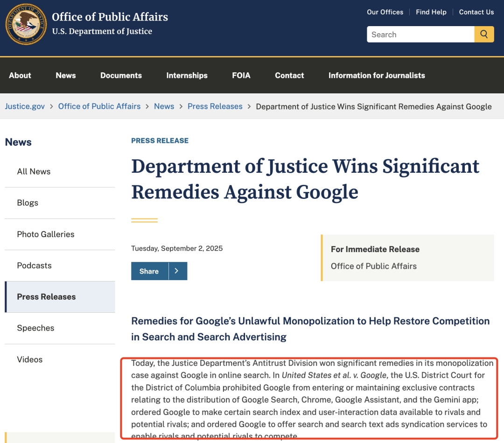Open the About menu item

click(20, 75)
